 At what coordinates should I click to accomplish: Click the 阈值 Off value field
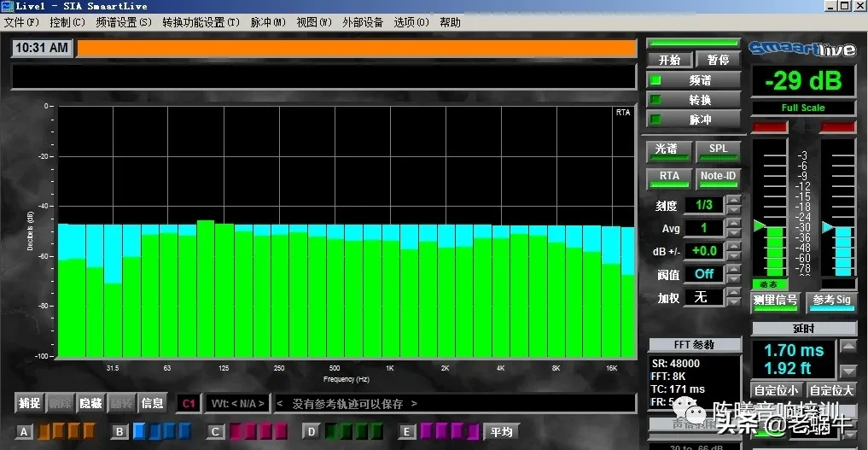pos(704,274)
